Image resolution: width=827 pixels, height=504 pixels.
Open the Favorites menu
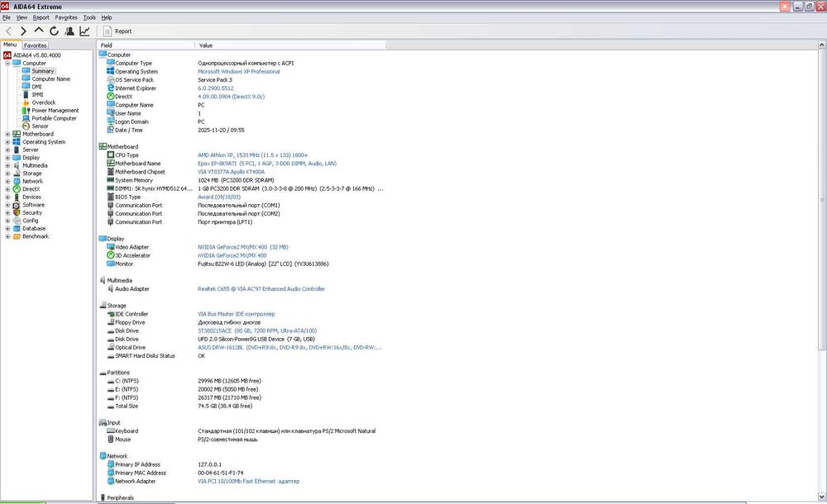coord(66,17)
